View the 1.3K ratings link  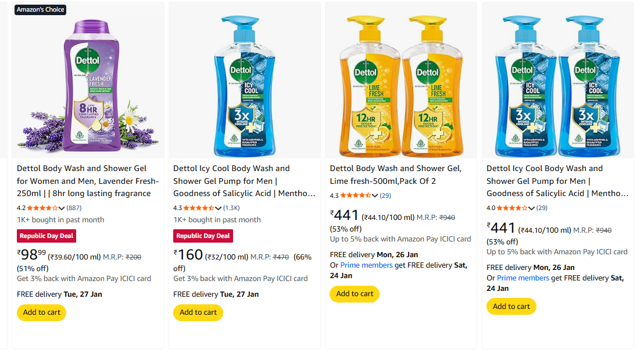231,208
